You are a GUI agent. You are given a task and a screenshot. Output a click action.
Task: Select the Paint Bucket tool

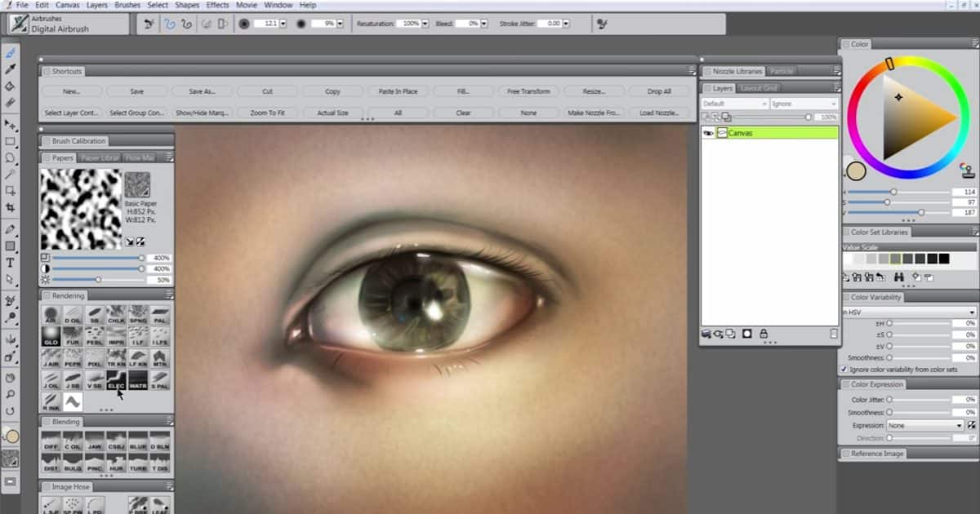pos(11,86)
